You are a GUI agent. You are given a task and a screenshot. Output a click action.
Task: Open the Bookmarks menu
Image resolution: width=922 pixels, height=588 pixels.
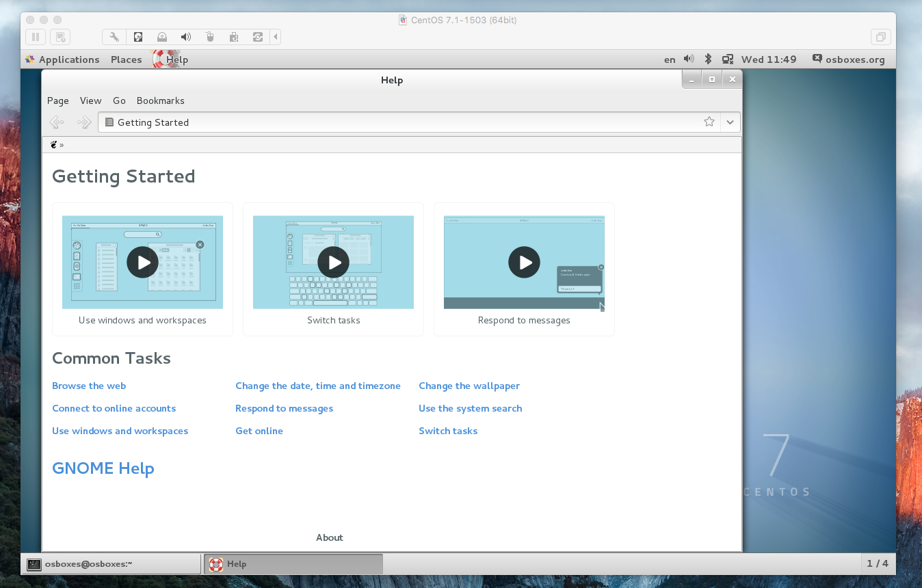click(160, 101)
